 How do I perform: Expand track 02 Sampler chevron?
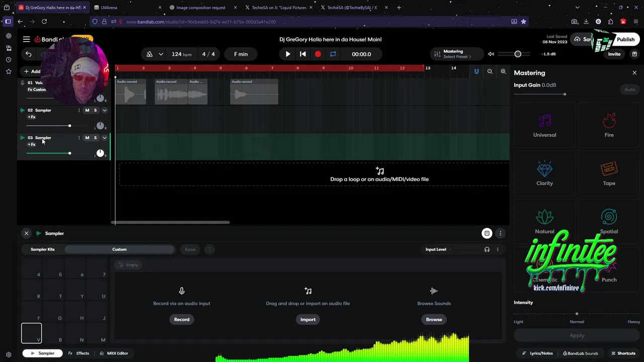(x=105, y=110)
